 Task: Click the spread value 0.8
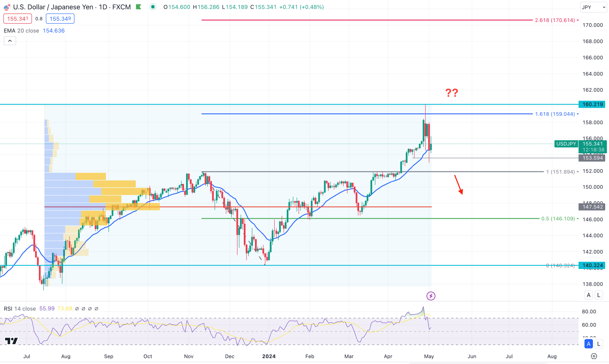coord(39,19)
